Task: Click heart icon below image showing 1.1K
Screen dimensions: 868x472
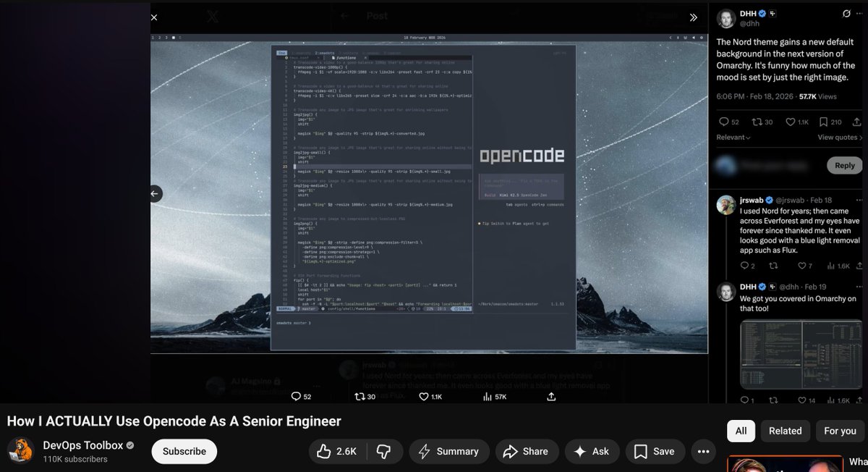Action: click(430, 397)
